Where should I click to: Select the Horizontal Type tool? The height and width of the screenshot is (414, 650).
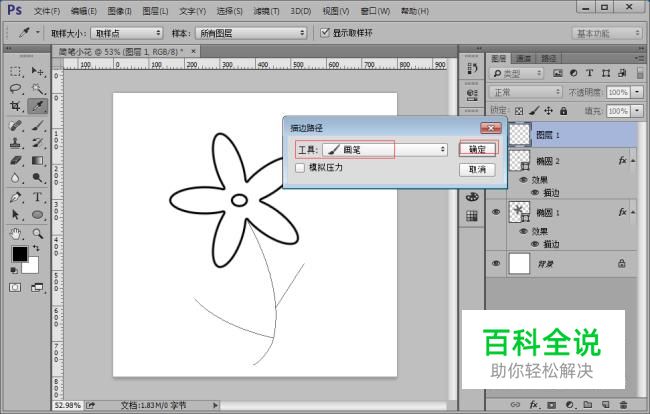click(38, 196)
